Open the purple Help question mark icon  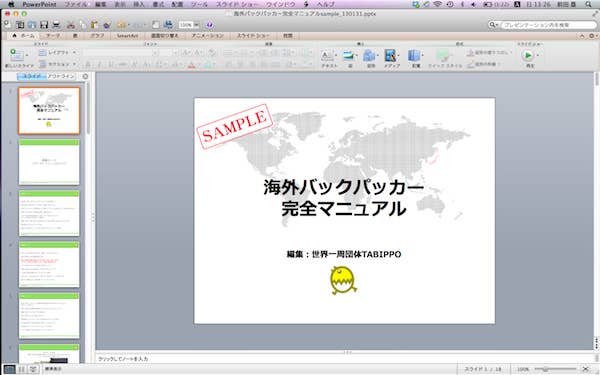point(209,25)
